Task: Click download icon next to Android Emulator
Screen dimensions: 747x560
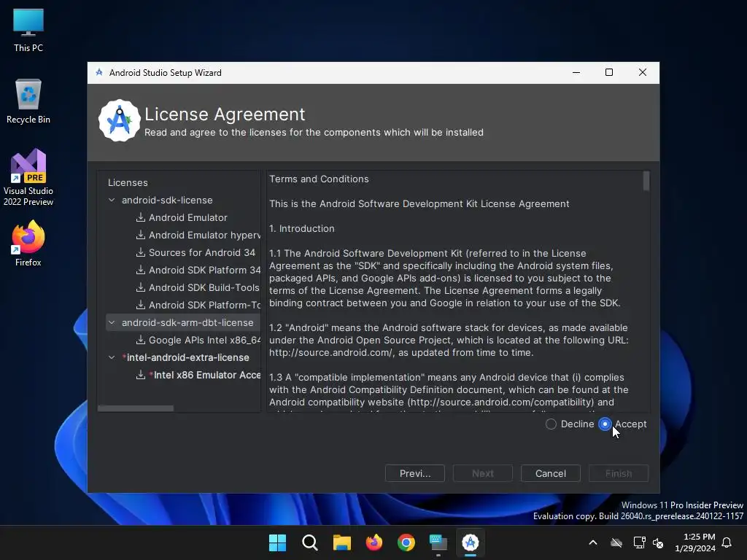Action: 141,217
